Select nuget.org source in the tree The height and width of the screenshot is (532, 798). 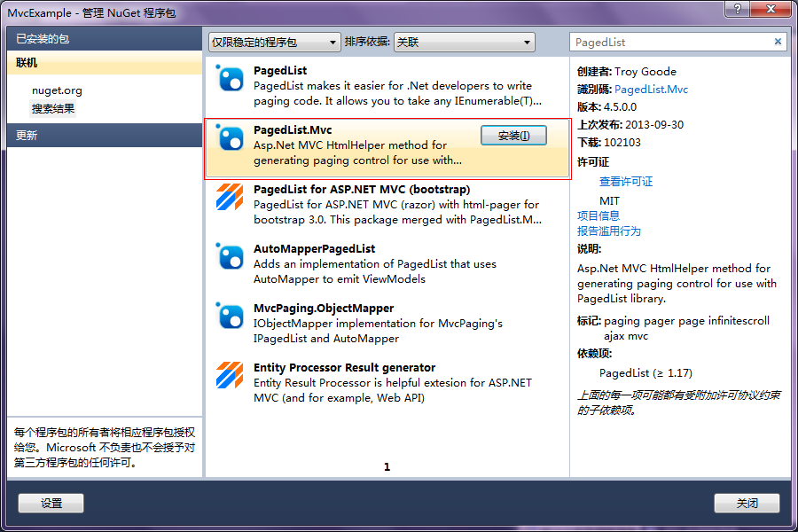57,90
